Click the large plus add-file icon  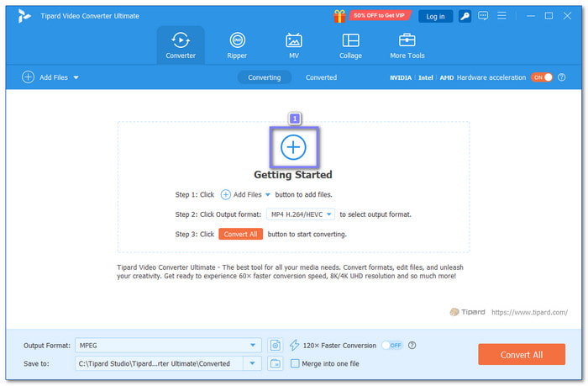[293, 147]
